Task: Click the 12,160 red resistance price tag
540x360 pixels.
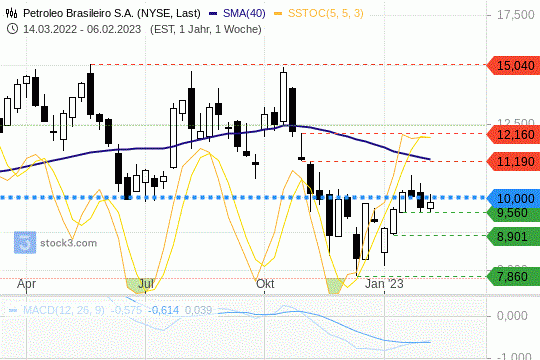Action: pos(513,134)
